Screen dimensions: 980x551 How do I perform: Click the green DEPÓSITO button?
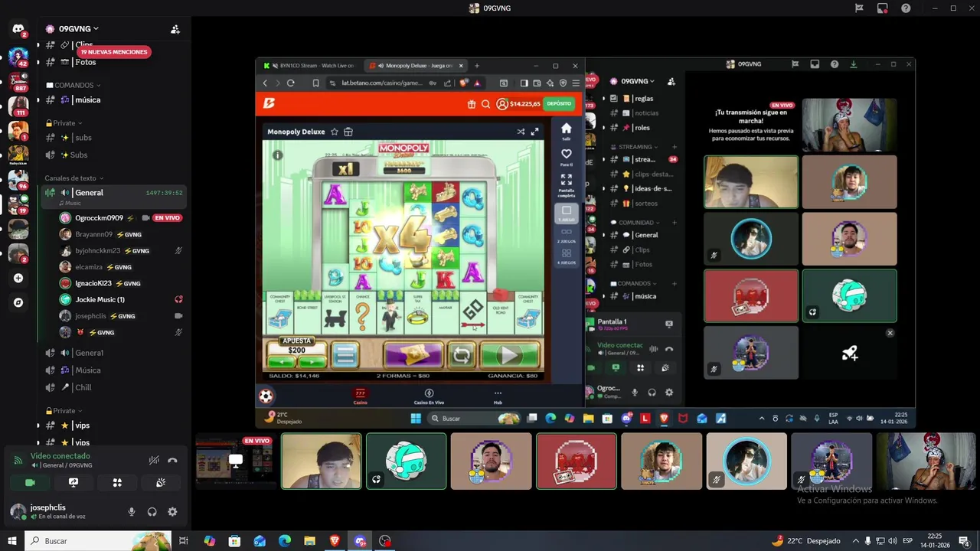[x=559, y=103]
